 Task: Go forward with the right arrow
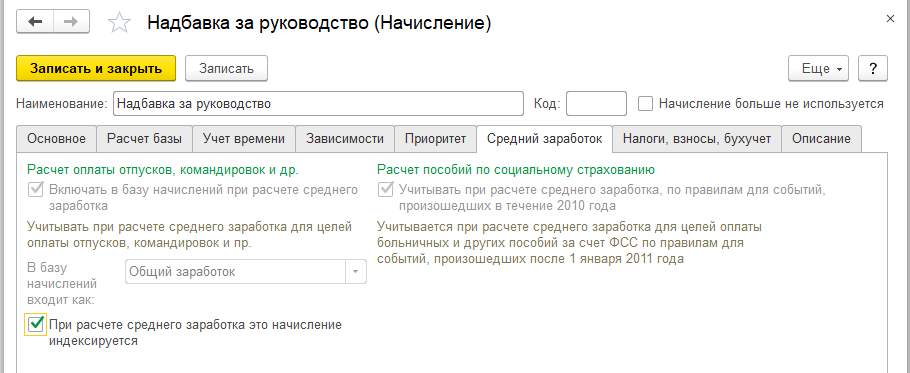click(71, 21)
